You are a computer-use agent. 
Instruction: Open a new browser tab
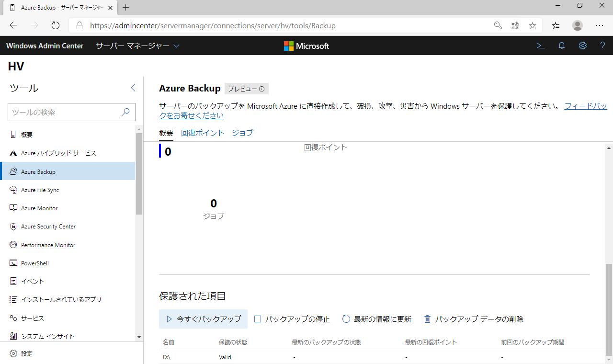tap(126, 8)
